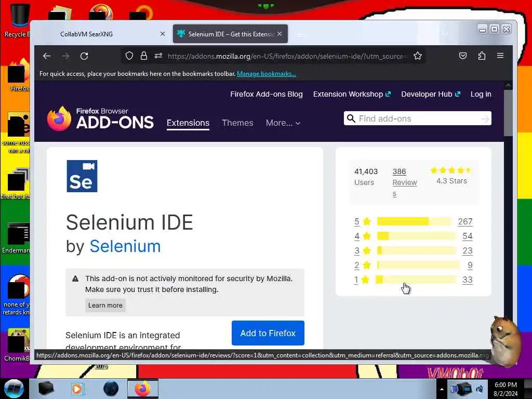Show hidden system tray icons arrow
532x399 pixels.
tap(442, 389)
